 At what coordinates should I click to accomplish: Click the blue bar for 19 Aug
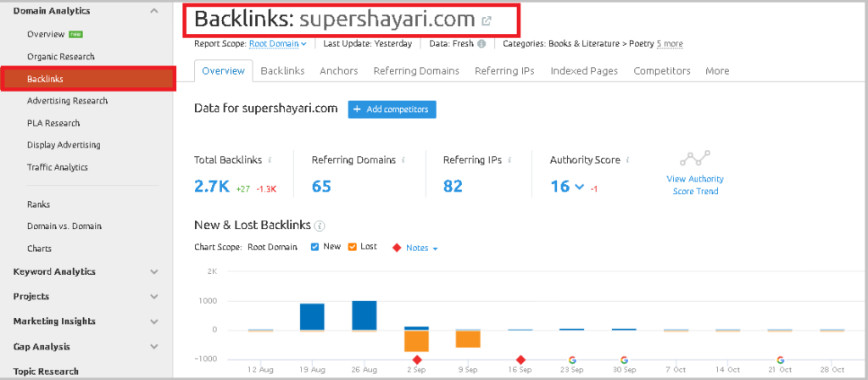click(312, 317)
